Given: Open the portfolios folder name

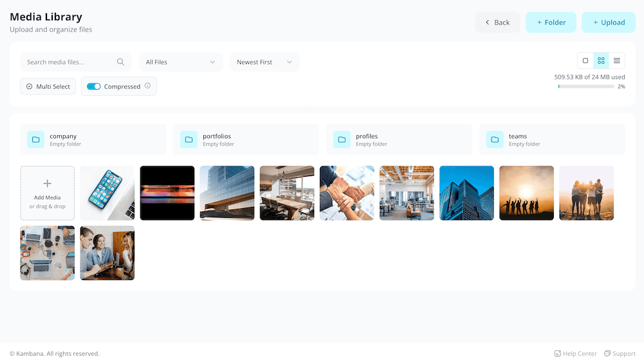Looking at the screenshot, I should pyautogui.click(x=217, y=136).
